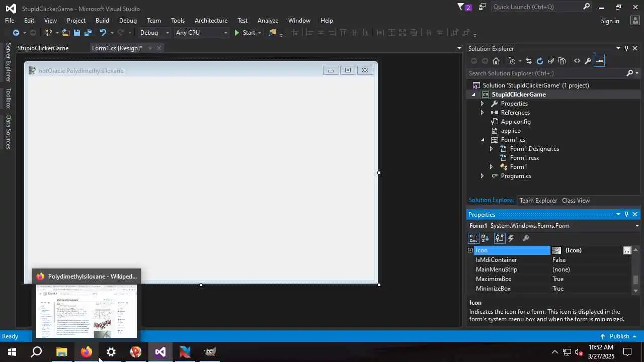
Task: Click the ellipsis button for Icon property
Action: pyautogui.click(x=627, y=250)
